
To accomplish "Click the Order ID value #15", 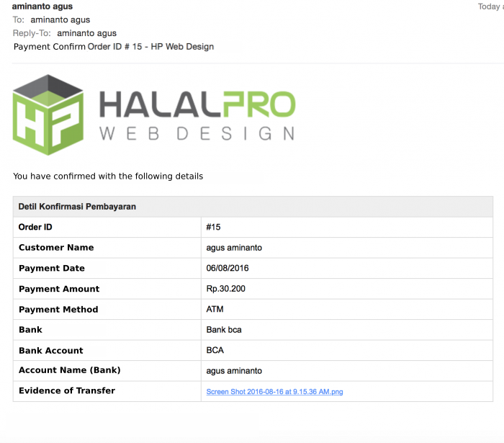I will click(213, 227).
